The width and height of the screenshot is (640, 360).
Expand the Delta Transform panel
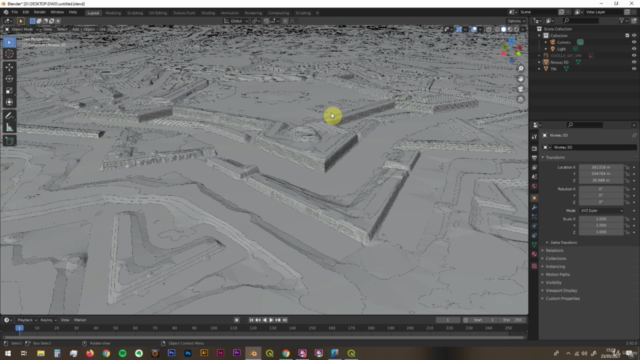coord(563,242)
